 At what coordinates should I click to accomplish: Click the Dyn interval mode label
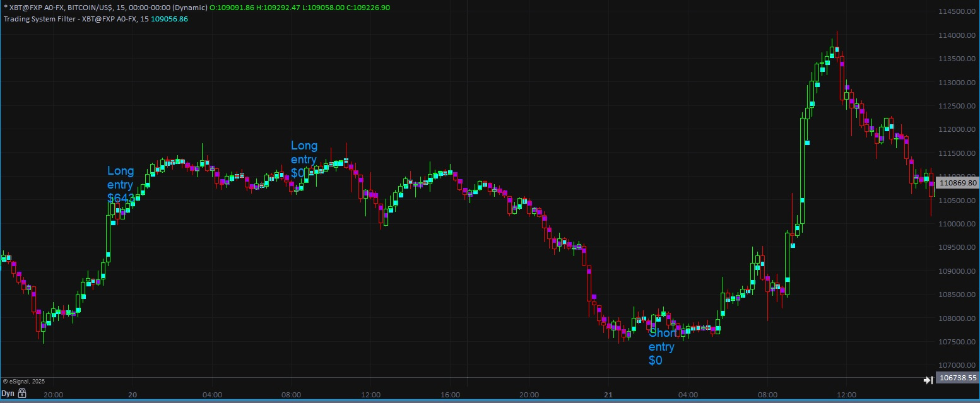click(x=8, y=394)
